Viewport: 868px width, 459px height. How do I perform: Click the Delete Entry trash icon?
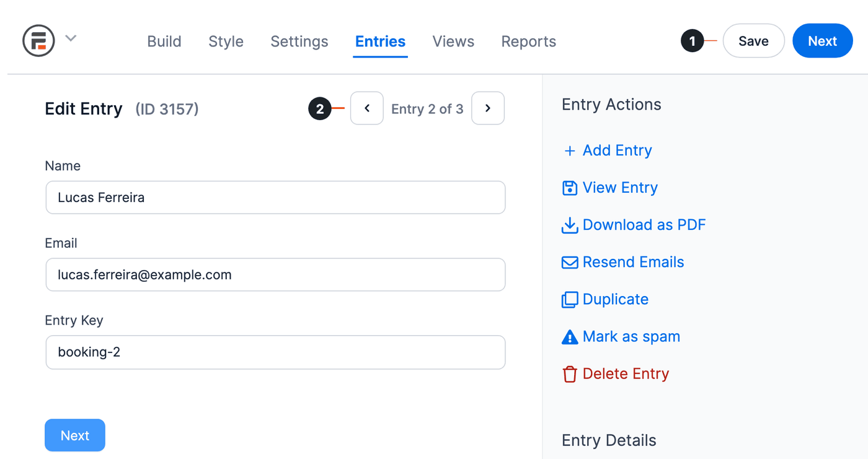coord(570,374)
